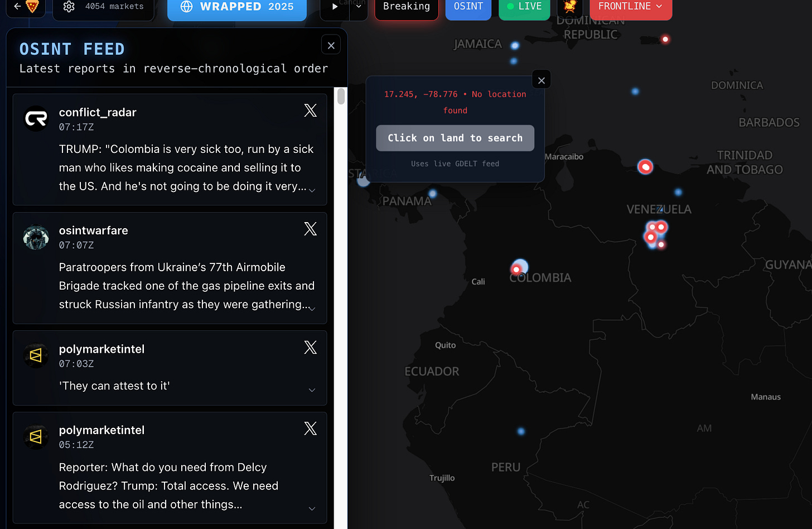The height and width of the screenshot is (529, 812).
Task: Switch to the OSINT tab
Action: 468,7
